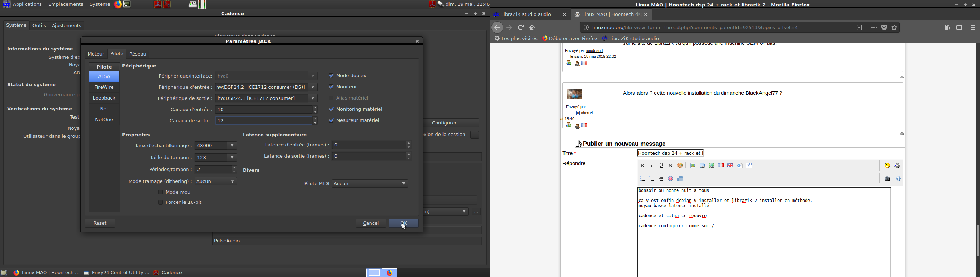Open the Mode tramage (dithering) dropdown
This screenshot has width=980, height=277.
pos(216,181)
